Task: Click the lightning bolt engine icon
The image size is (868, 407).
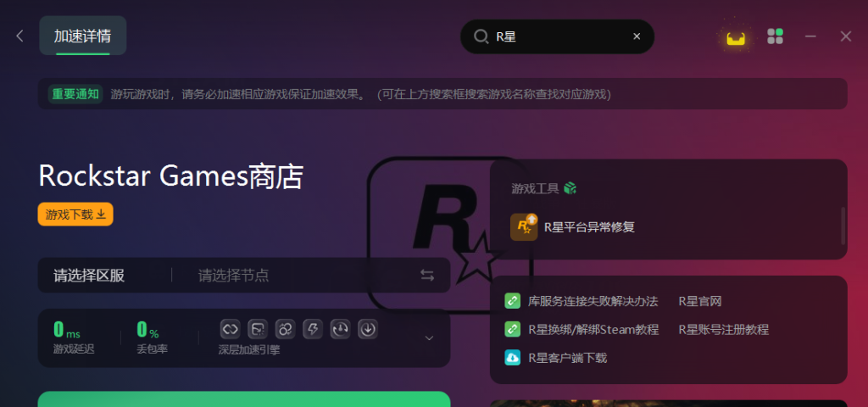Action: (x=313, y=329)
